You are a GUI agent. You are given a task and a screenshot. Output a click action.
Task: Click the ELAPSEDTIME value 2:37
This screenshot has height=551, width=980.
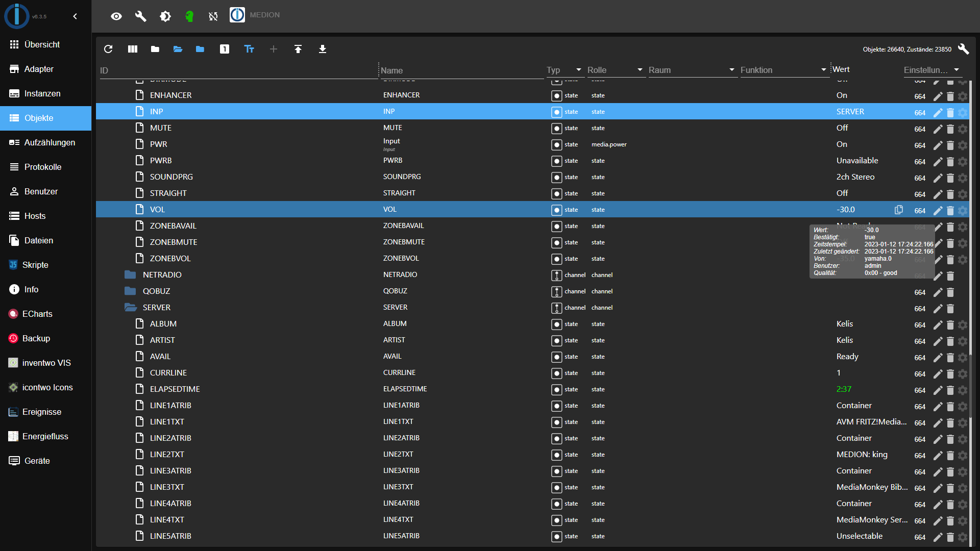tap(844, 389)
